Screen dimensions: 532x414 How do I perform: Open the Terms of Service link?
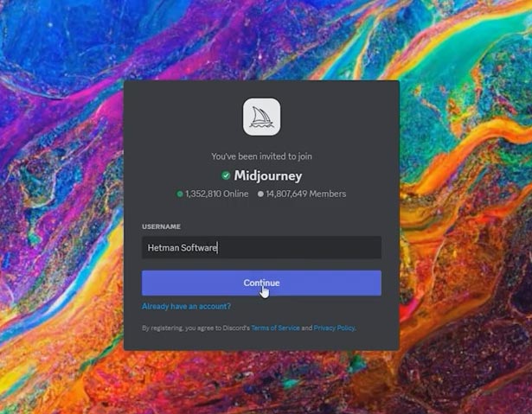tap(275, 328)
